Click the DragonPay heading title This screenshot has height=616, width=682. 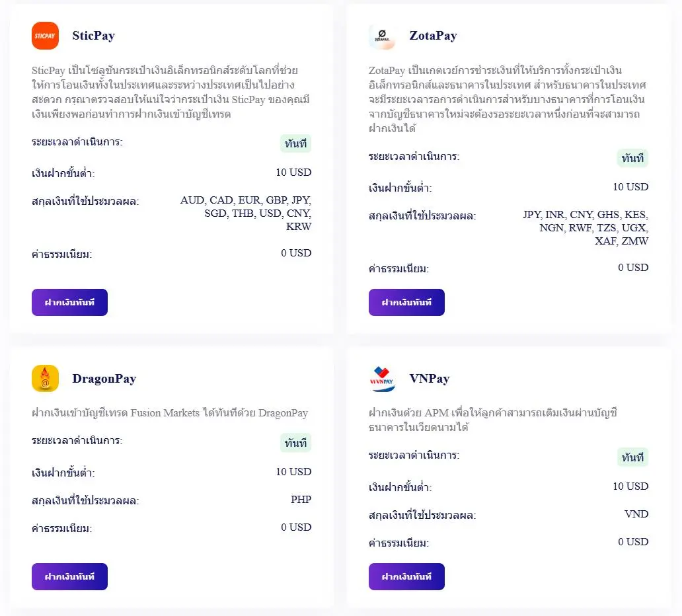tap(104, 379)
